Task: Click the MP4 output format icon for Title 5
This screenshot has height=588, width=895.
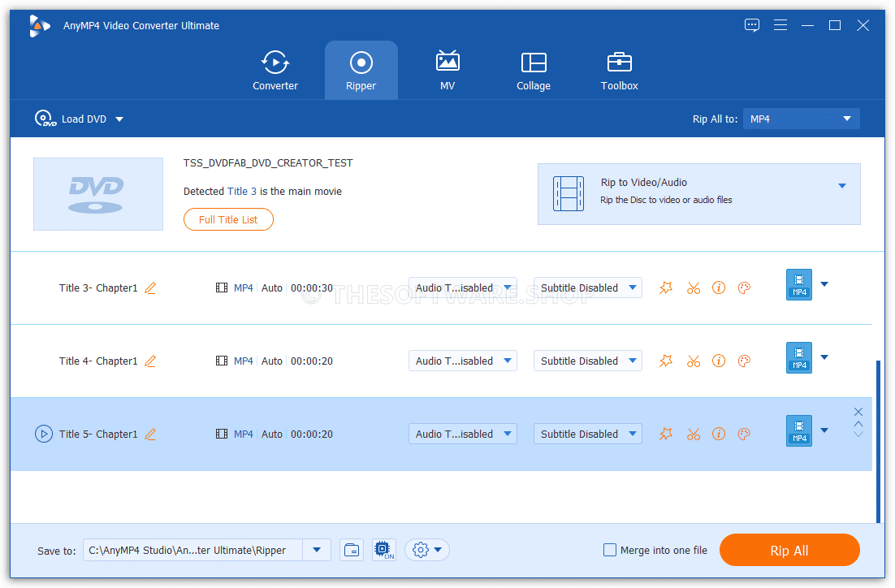Action: point(799,430)
